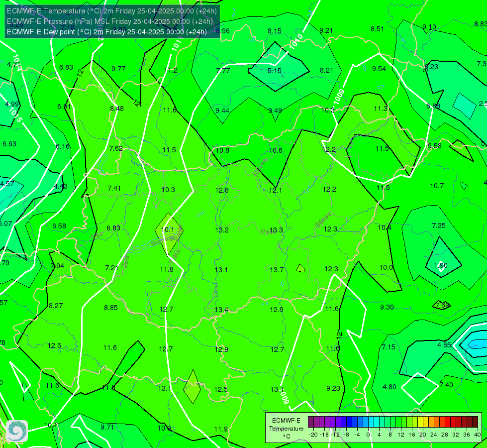Click the 13.2 temperature value
487x448 pixels.
coord(222,230)
